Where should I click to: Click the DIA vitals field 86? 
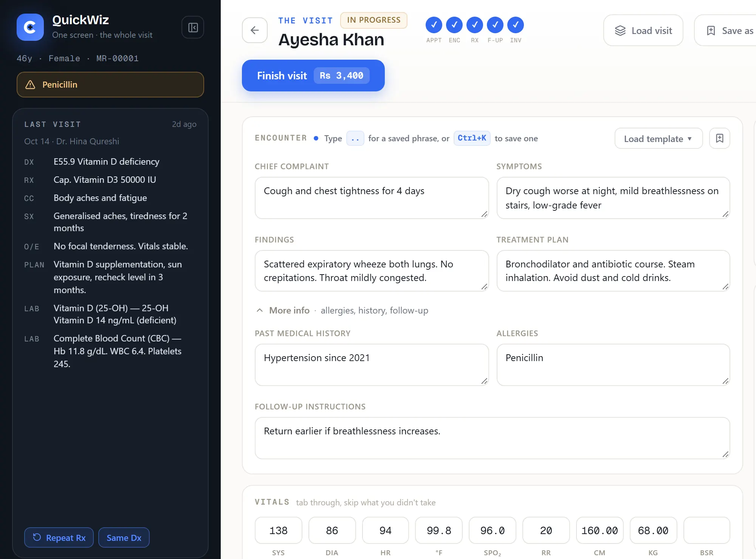332,530
